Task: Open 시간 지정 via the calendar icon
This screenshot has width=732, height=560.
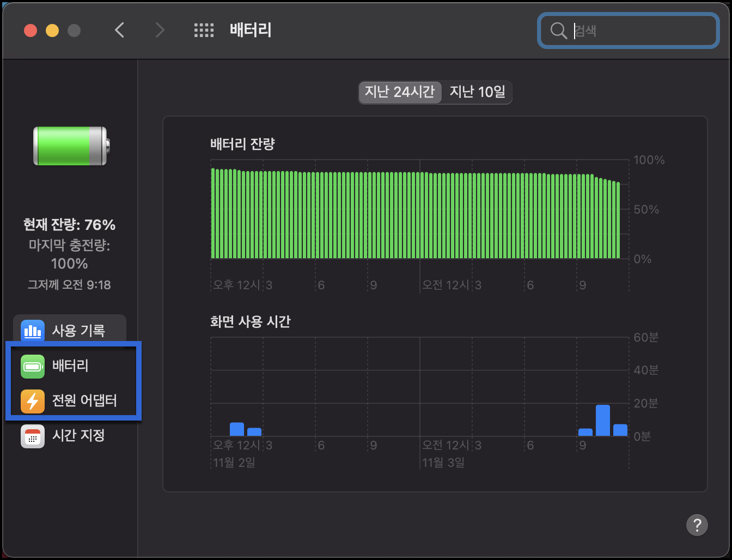Action: coord(33,436)
